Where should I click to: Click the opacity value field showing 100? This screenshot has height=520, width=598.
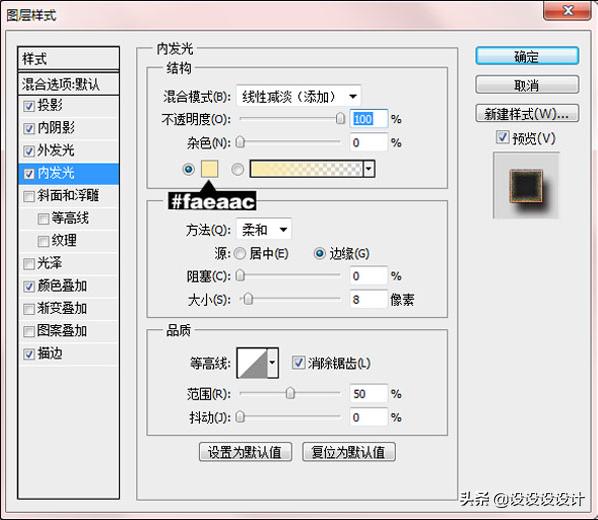pyautogui.click(x=368, y=119)
